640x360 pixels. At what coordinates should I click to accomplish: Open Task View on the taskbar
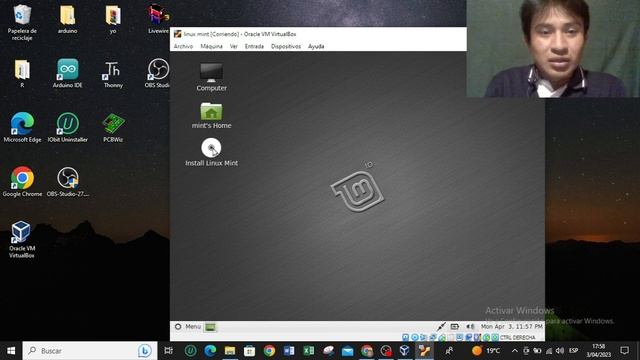pos(168,351)
